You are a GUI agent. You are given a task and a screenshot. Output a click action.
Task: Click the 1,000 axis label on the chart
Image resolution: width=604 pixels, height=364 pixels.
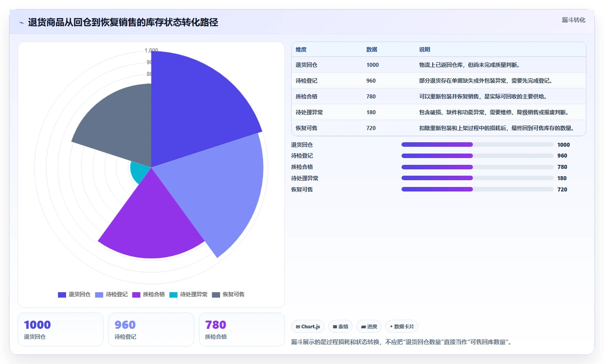[151, 50]
